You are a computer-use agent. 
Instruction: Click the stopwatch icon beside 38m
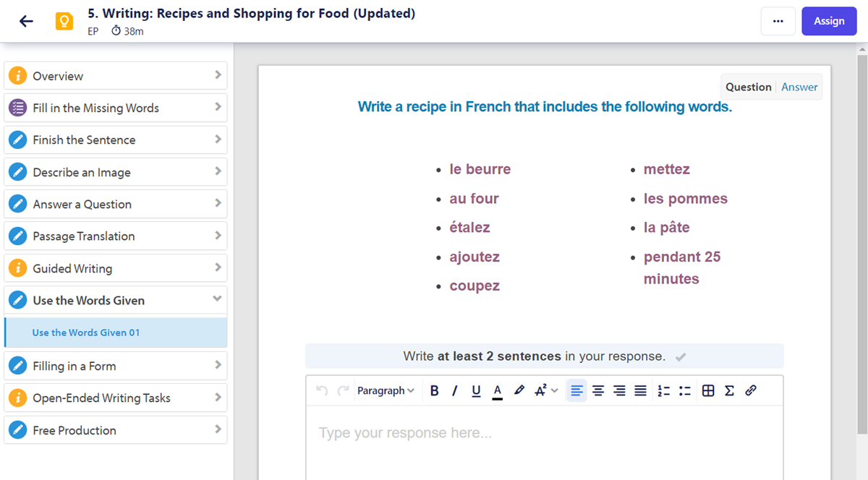(x=116, y=31)
